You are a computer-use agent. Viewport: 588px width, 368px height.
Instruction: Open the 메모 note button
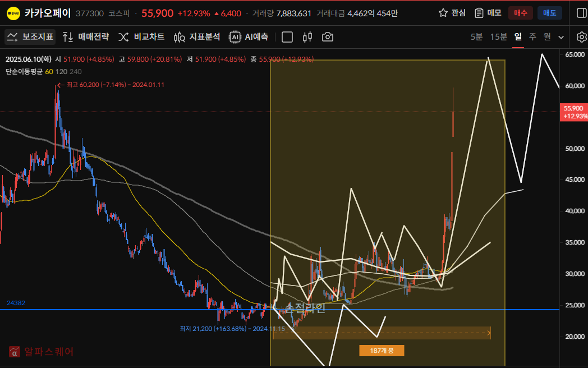coord(488,13)
